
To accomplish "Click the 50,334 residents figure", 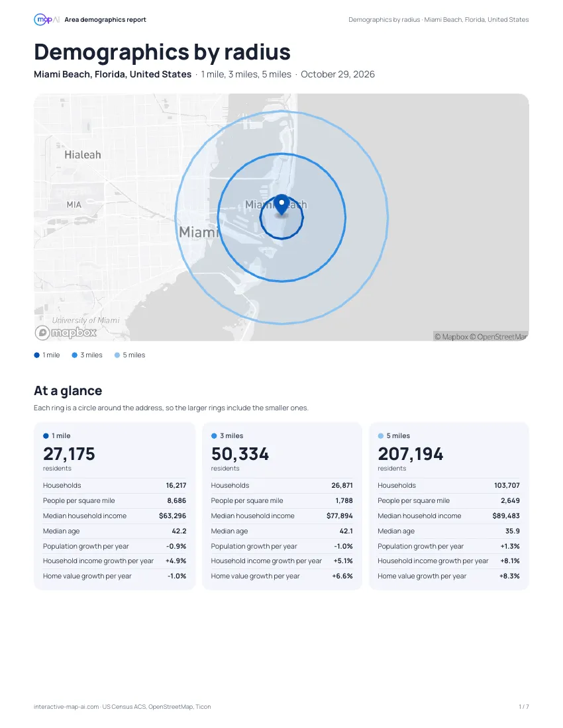I will click(x=240, y=454).
